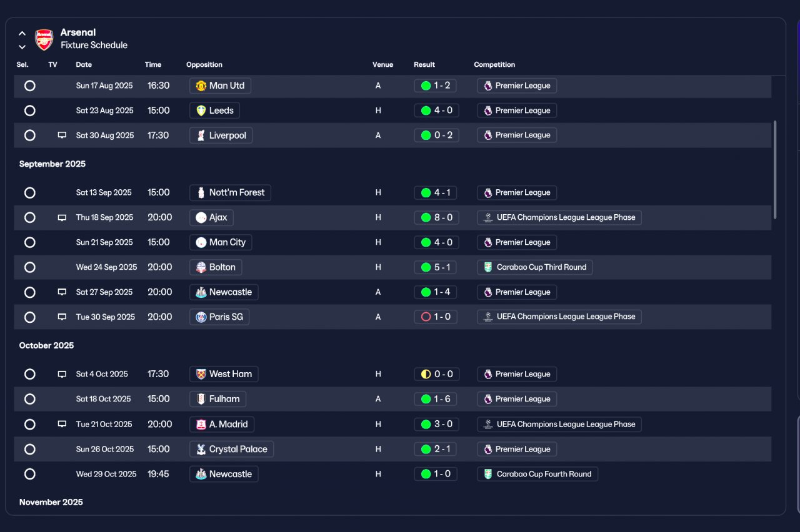800x532 pixels.
Task: Sort by the Opposition column header
Action: coord(204,64)
